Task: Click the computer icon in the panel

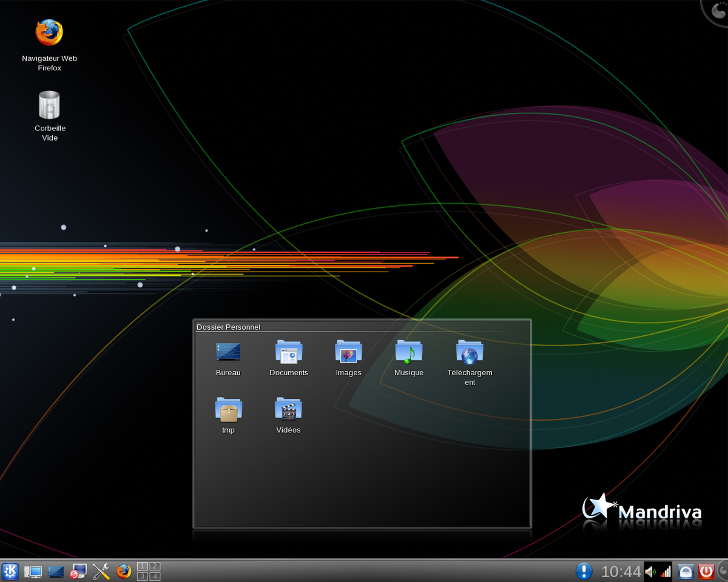Action: [33, 571]
